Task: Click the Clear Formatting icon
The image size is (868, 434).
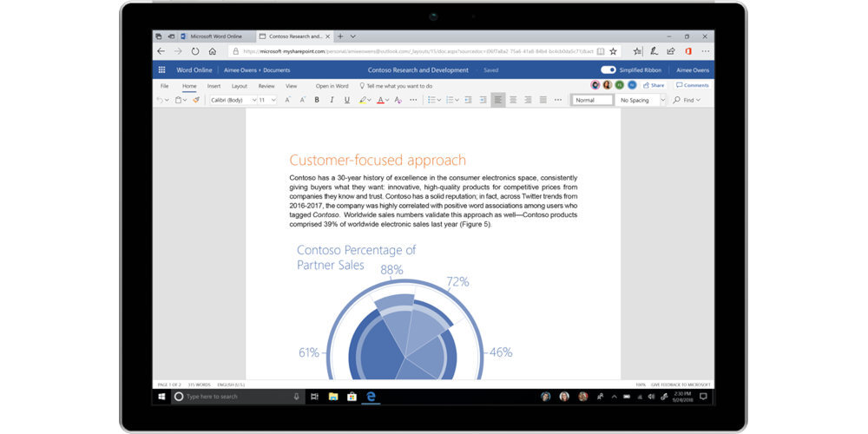Action: pos(398,100)
